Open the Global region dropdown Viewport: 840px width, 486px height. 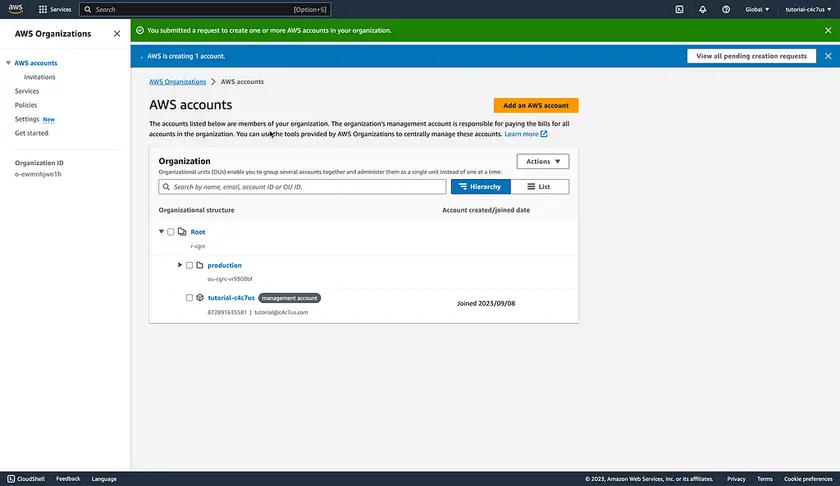point(757,9)
